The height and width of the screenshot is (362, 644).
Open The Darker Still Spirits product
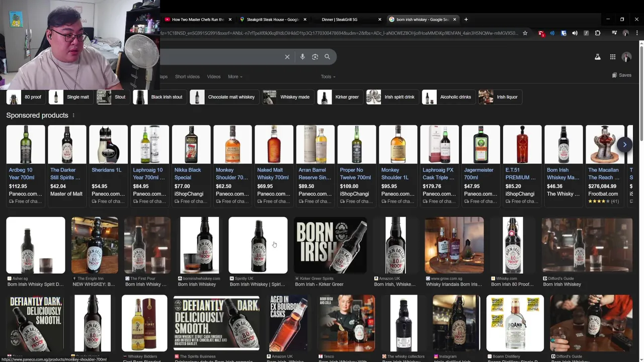pos(66,165)
